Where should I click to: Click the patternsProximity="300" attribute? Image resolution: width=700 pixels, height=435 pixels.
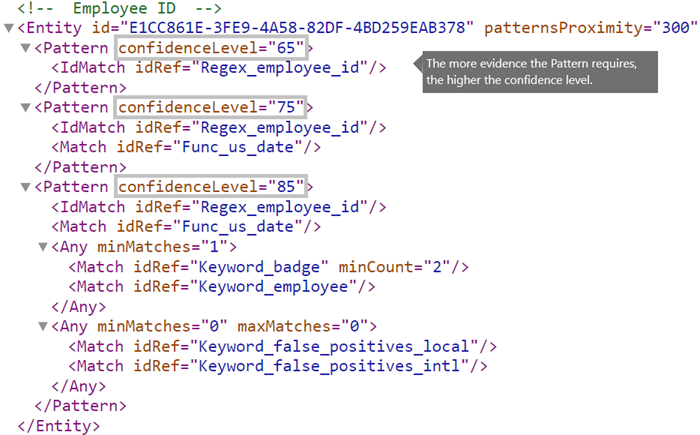590,28
